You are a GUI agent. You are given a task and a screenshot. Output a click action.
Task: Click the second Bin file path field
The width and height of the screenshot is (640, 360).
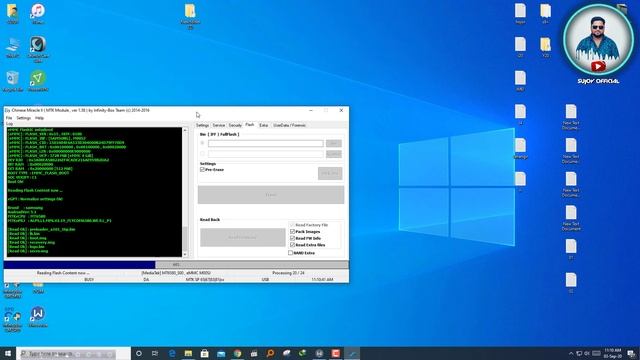(x=266, y=154)
